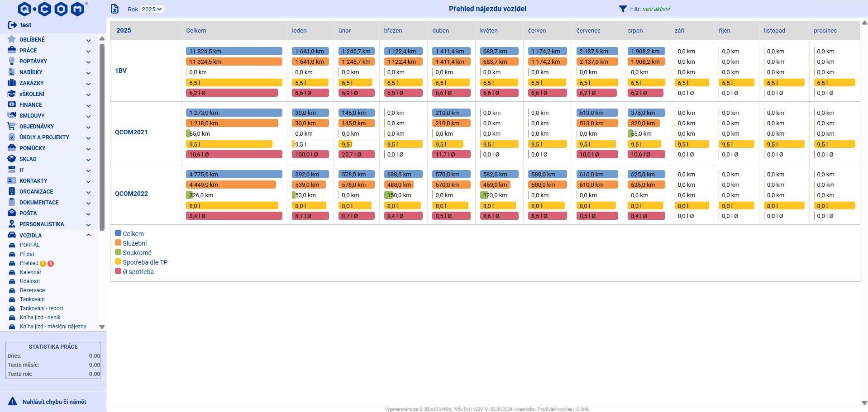Click the QCOM logo
The image size is (868, 412).
(51, 9)
